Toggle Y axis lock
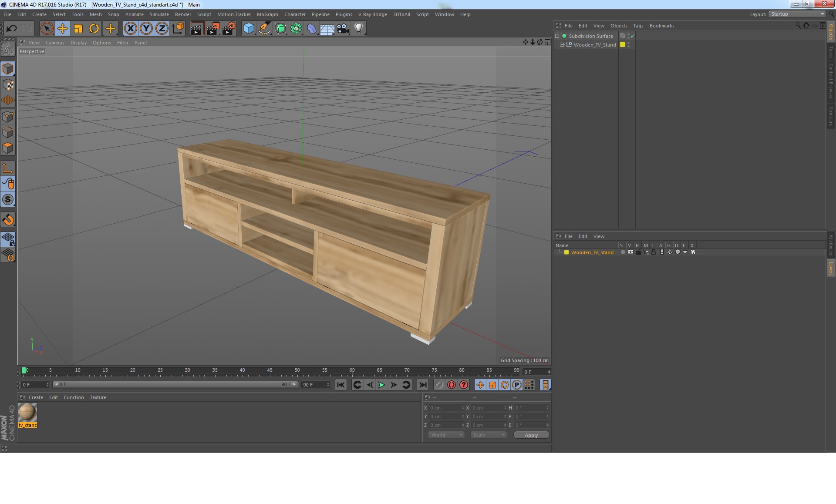This screenshot has width=836, height=504. click(146, 29)
